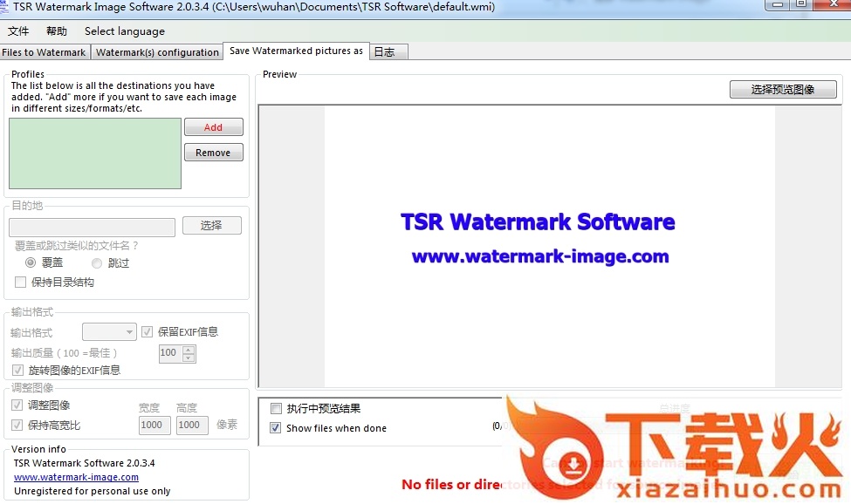Click the 高度 height input field
This screenshot has width=851, height=504.
(x=193, y=426)
